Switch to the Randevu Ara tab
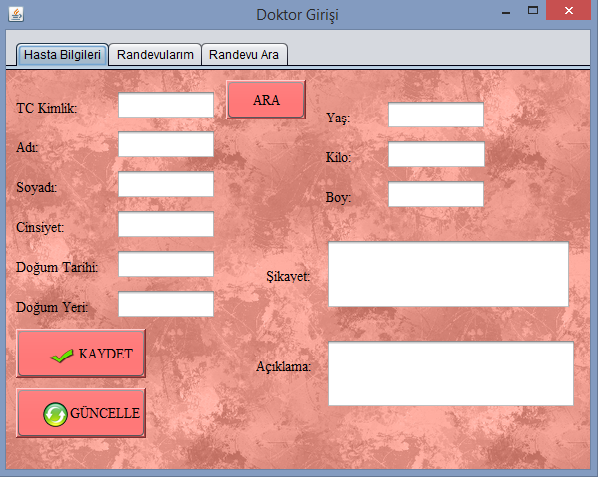 tap(244, 55)
